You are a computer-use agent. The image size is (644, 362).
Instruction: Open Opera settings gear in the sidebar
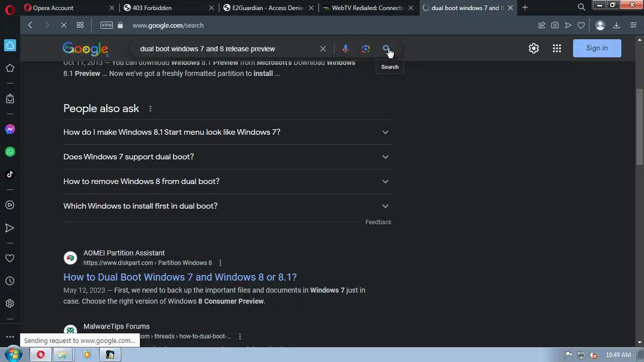point(10,304)
